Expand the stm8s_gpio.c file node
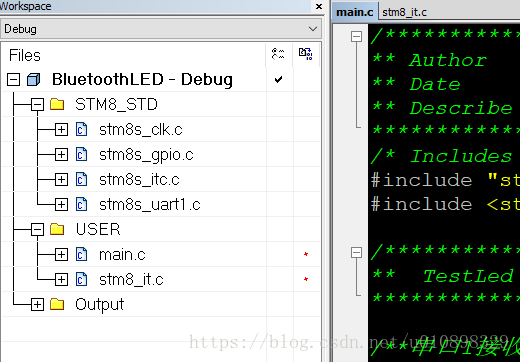520x362 pixels. pyautogui.click(x=61, y=155)
